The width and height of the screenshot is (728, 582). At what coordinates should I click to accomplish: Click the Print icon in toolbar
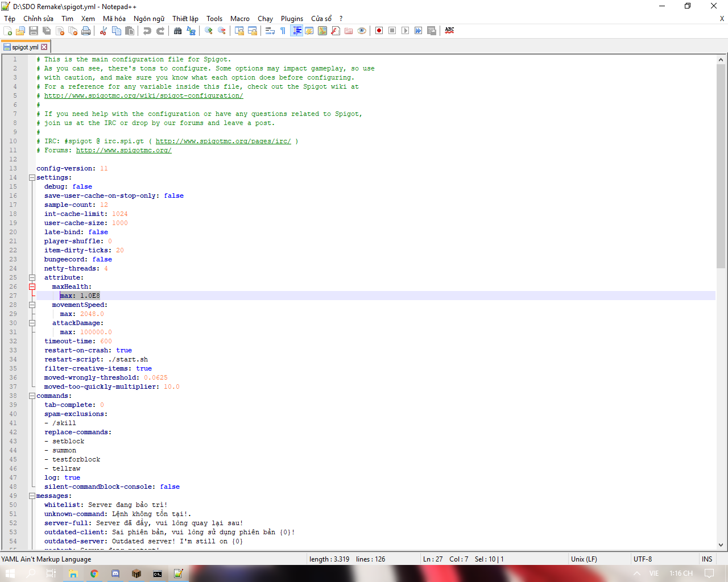(86, 31)
